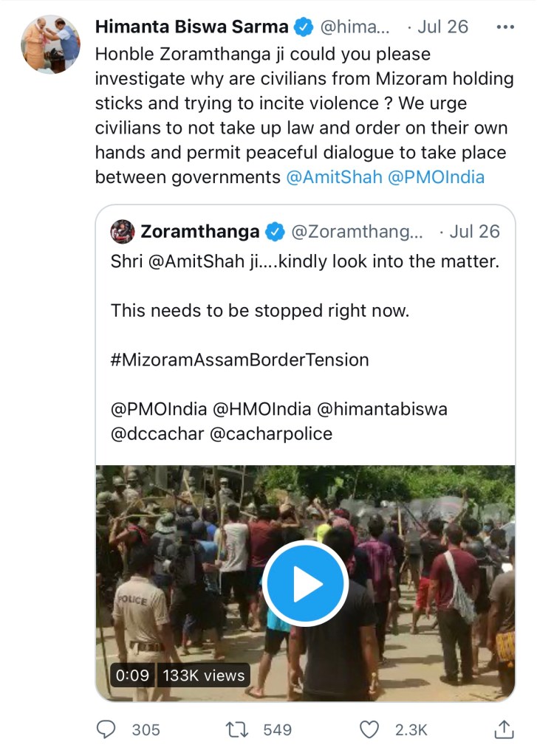
Task: Click the Zoramthanga display name
Action: click(x=199, y=231)
